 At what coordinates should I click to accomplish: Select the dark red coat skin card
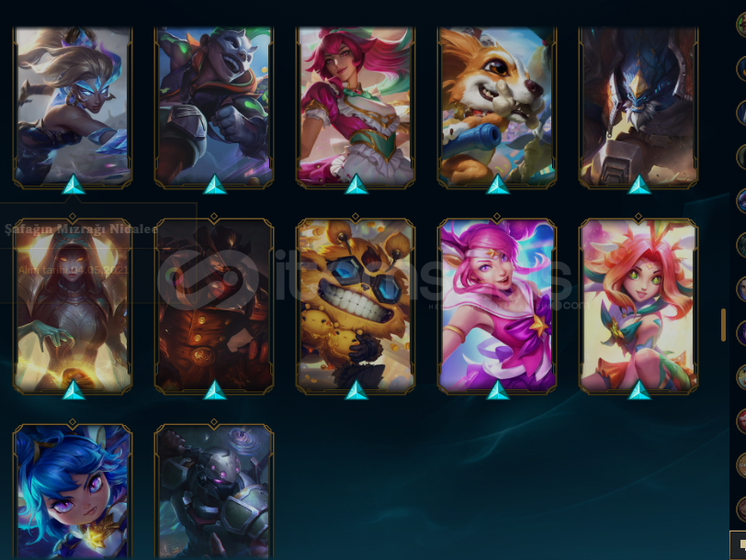coord(214,306)
